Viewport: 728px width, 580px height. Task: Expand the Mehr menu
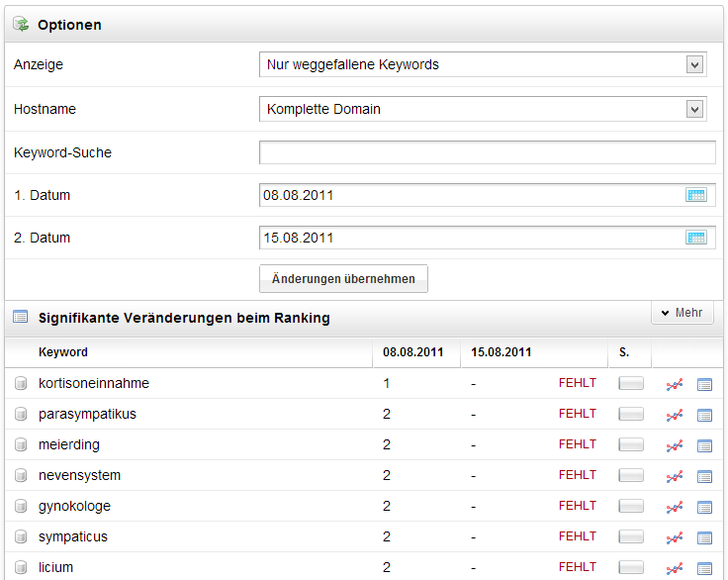tap(682, 313)
